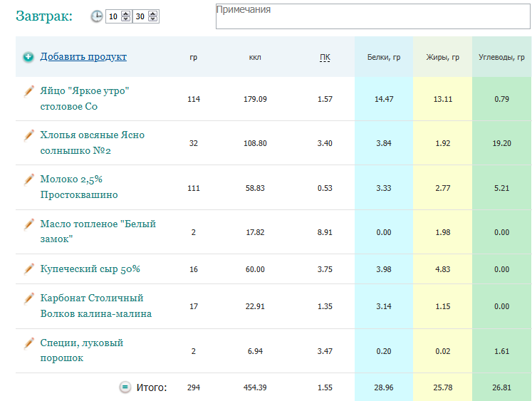Select onion powder carbs 1.61
This screenshot has width=532, height=401.
502,351
